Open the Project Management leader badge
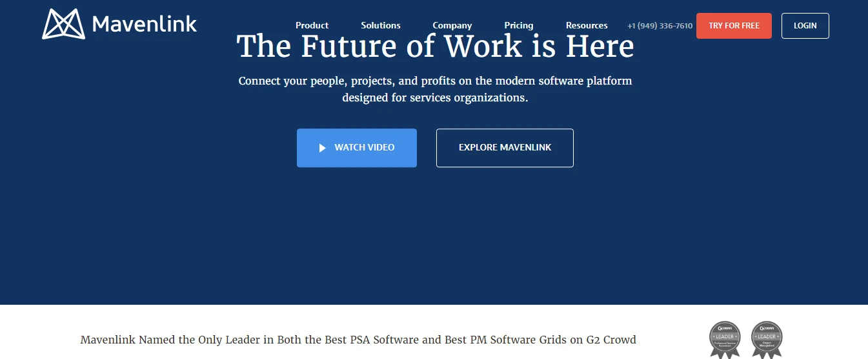This screenshot has width=868, height=359. tap(767, 338)
